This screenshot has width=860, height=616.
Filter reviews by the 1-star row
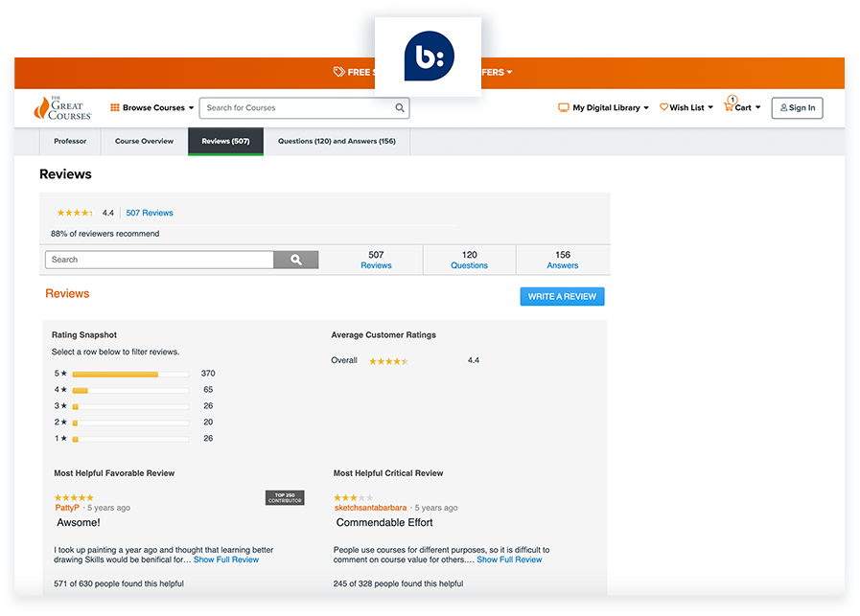[x=129, y=439]
